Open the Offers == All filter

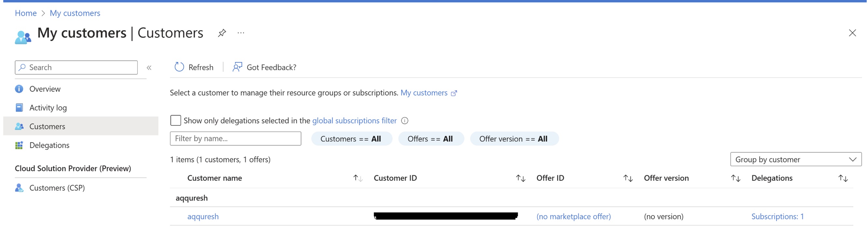pyautogui.click(x=430, y=139)
